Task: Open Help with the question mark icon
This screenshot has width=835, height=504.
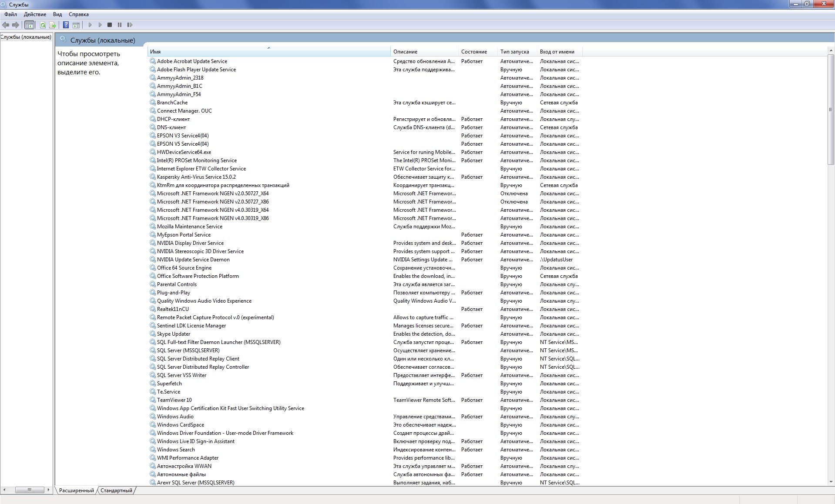Action: coord(66,25)
